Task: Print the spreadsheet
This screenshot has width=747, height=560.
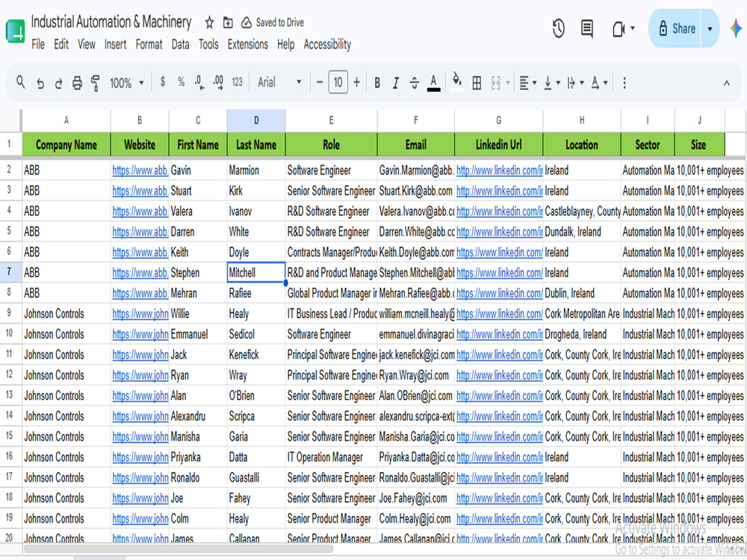Action: pos(77,84)
